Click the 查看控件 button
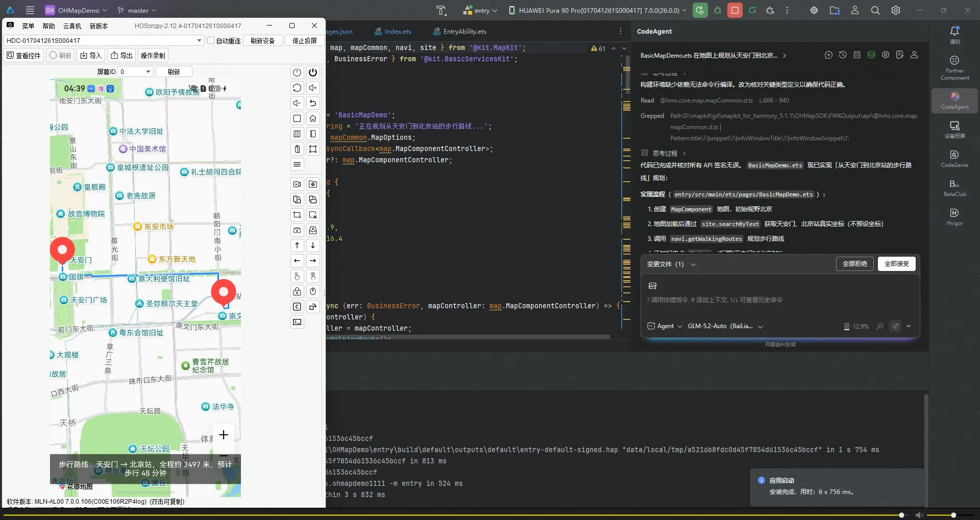Screen dimensions: 980x520 (x=23, y=56)
